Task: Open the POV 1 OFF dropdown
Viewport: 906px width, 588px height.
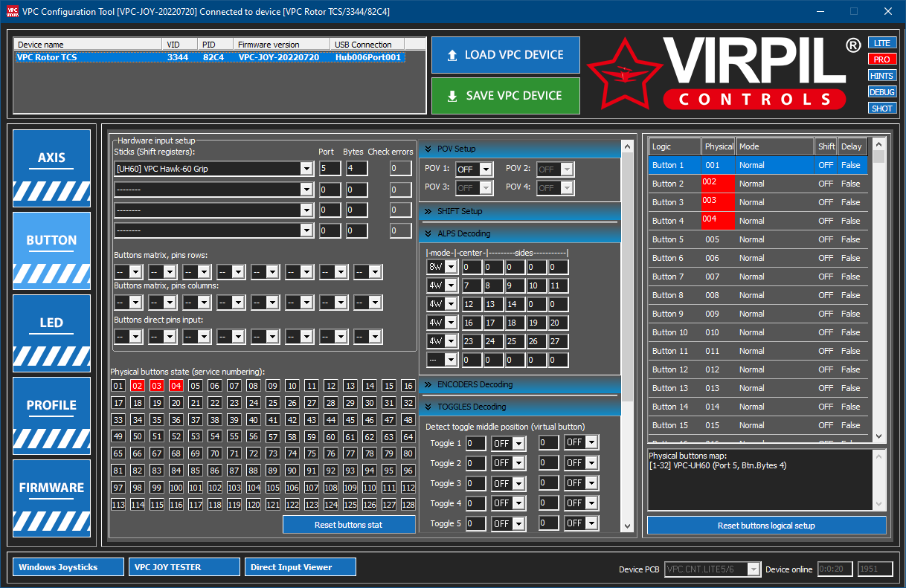Action: 474,169
